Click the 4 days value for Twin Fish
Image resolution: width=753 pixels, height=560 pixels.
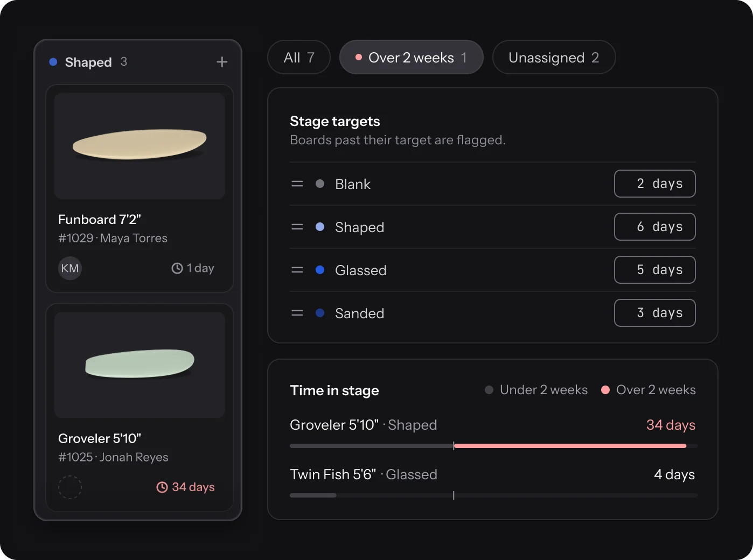tap(674, 474)
